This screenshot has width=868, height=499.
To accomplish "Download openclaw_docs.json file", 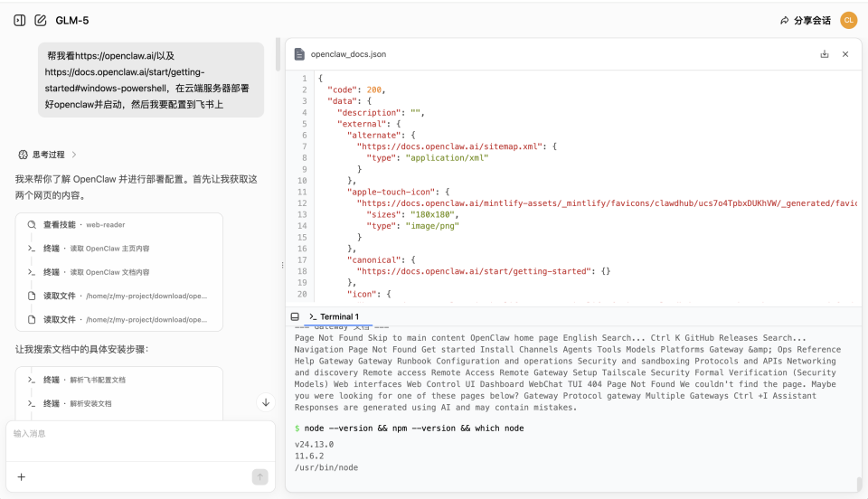I will pos(825,54).
